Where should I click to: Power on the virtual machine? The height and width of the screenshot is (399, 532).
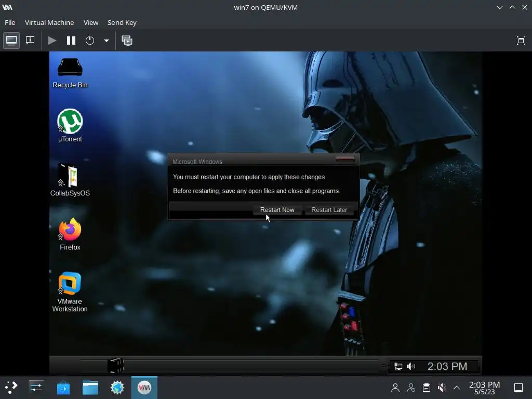pyautogui.click(x=52, y=41)
